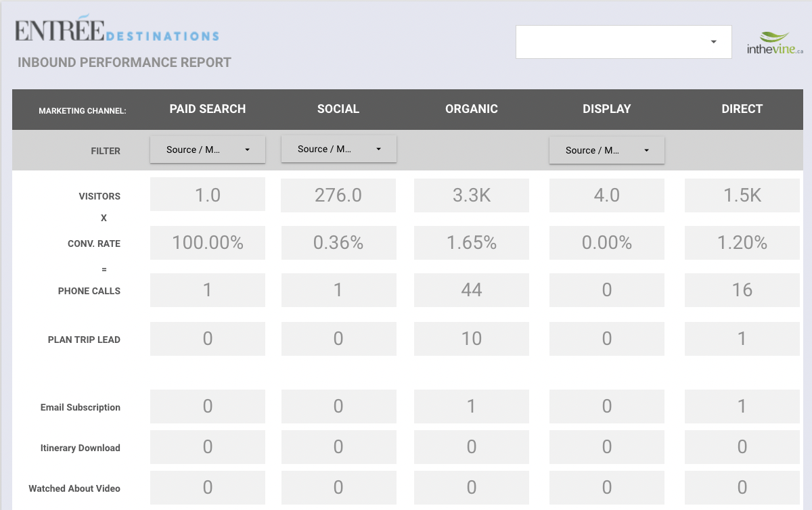The height and width of the screenshot is (510, 812).
Task: Click the Entrée Destinations logo
Action: click(117, 29)
